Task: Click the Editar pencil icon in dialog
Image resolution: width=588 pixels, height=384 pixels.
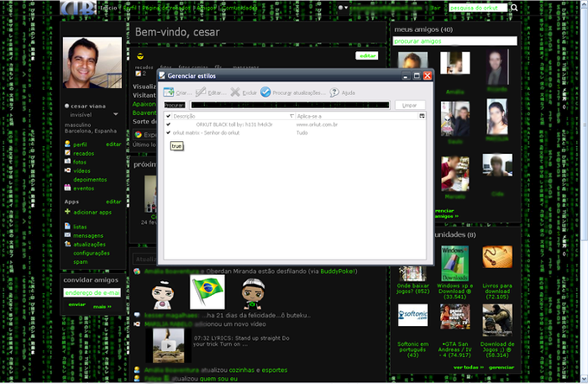Action: 201,93
